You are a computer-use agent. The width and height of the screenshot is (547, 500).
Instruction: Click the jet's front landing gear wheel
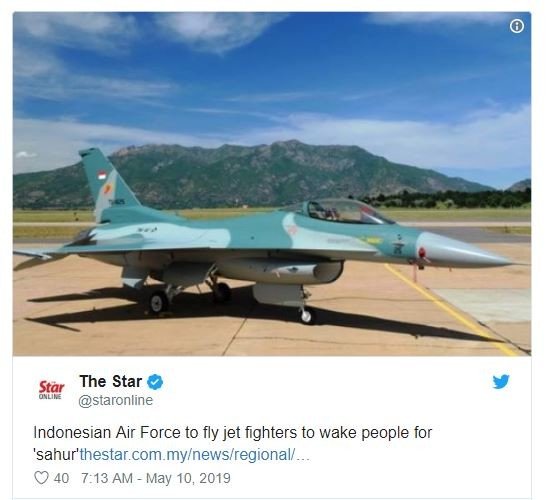point(307,316)
